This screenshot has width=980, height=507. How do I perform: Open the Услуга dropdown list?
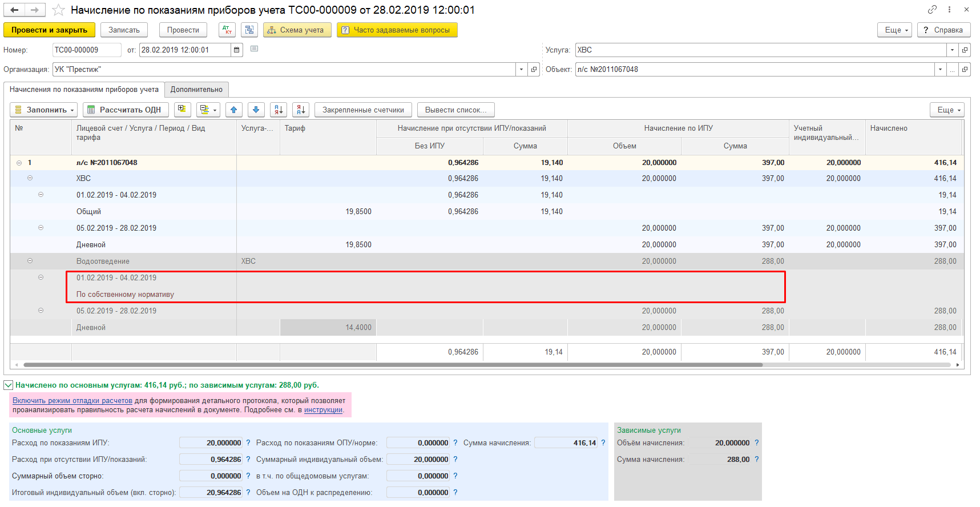point(952,50)
